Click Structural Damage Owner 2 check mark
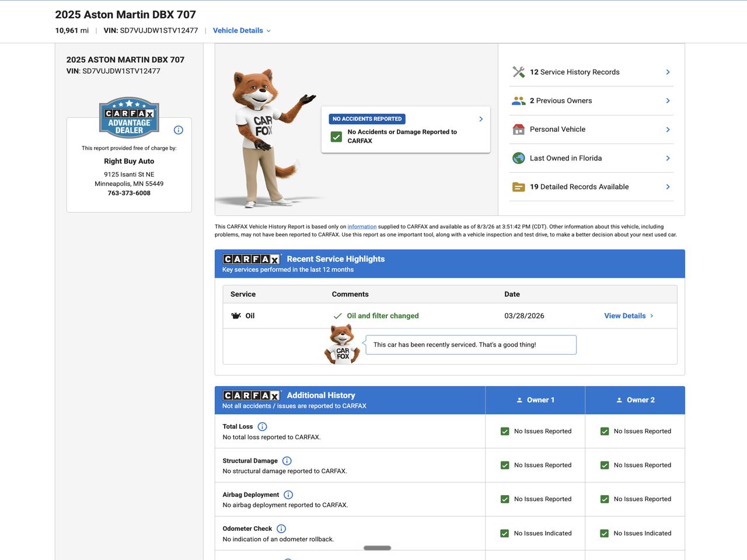The width and height of the screenshot is (747, 560). pyautogui.click(x=605, y=466)
